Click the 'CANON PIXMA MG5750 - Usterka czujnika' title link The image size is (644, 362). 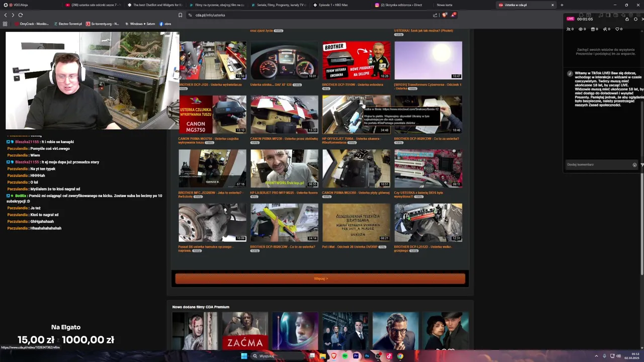point(208,140)
